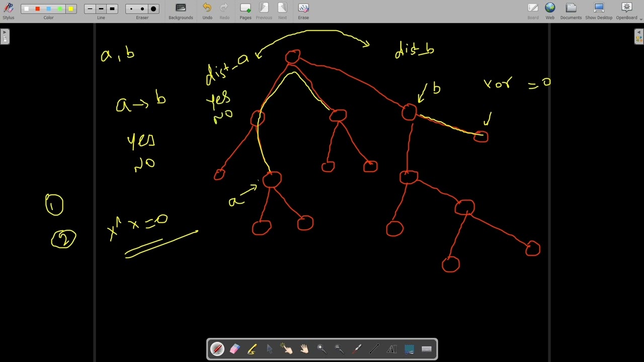Select the Hand scroll page tool
The width and height of the screenshot is (644, 362).
pos(304,349)
